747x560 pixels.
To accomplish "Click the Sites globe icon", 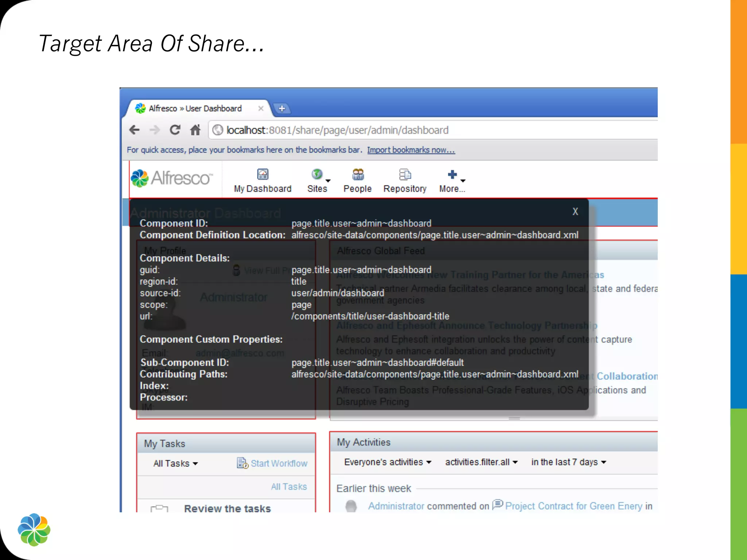I will [317, 174].
